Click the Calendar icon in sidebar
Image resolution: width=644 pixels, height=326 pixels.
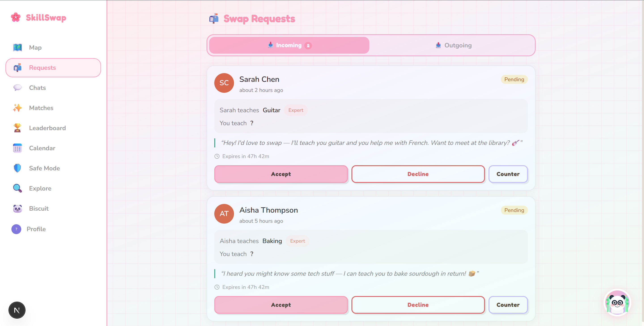tap(17, 148)
